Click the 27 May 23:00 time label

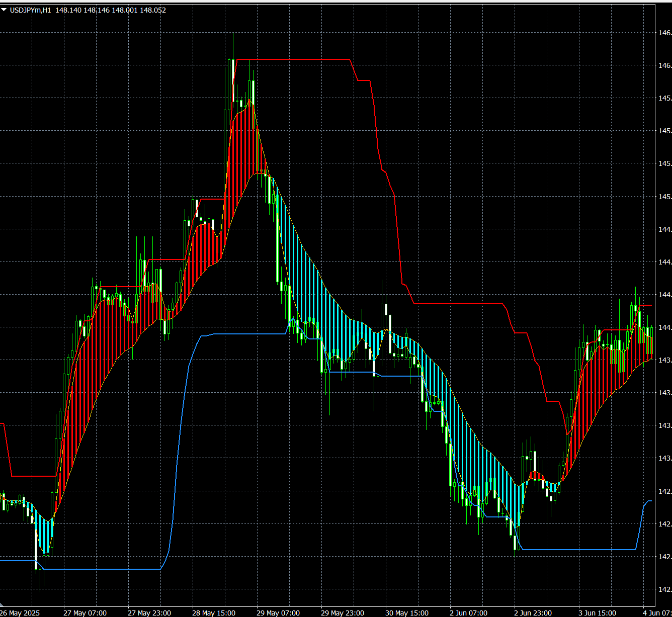pos(149,612)
